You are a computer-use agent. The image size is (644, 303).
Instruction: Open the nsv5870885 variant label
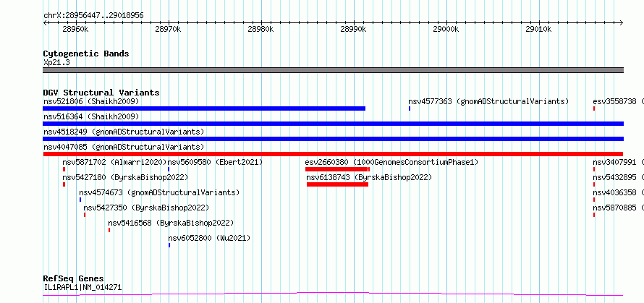(614, 208)
